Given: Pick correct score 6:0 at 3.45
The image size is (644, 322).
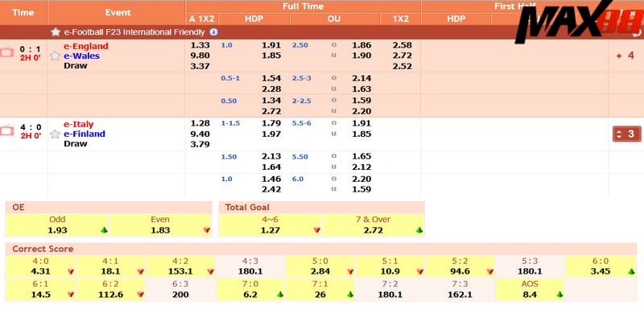Looking at the screenshot, I should point(601,266).
